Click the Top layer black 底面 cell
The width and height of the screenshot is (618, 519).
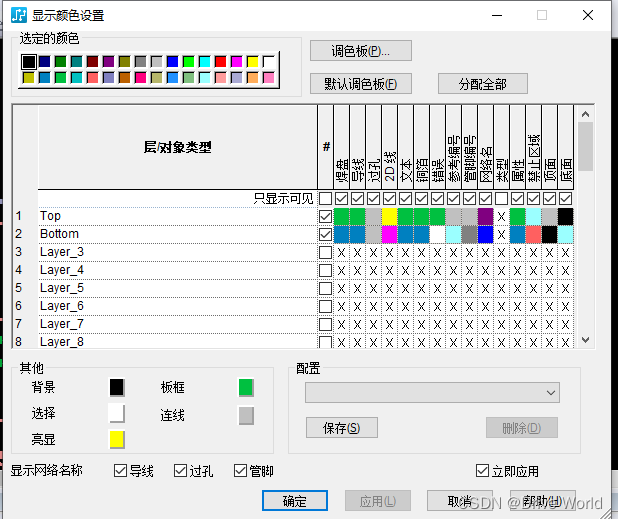[566, 216]
